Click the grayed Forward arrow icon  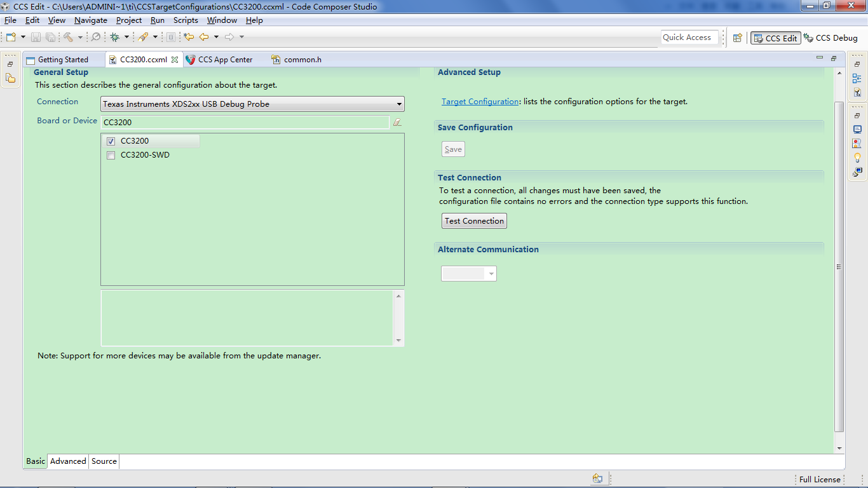(229, 37)
